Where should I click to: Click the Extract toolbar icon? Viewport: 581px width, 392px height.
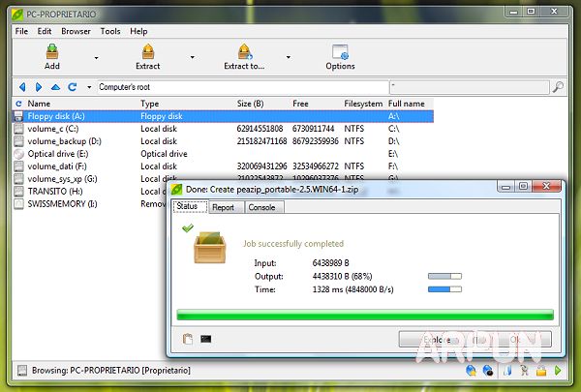click(x=147, y=52)
